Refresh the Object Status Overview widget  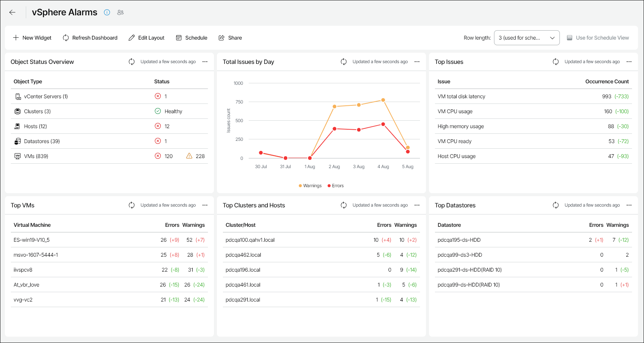click(132, 62)
